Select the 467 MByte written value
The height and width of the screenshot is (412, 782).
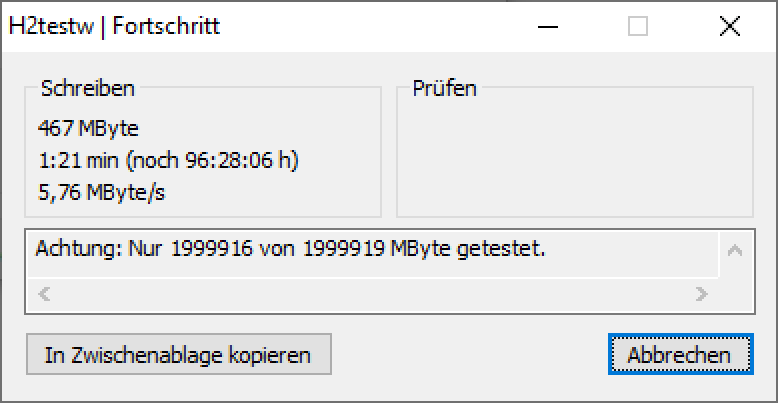point(88,128)
